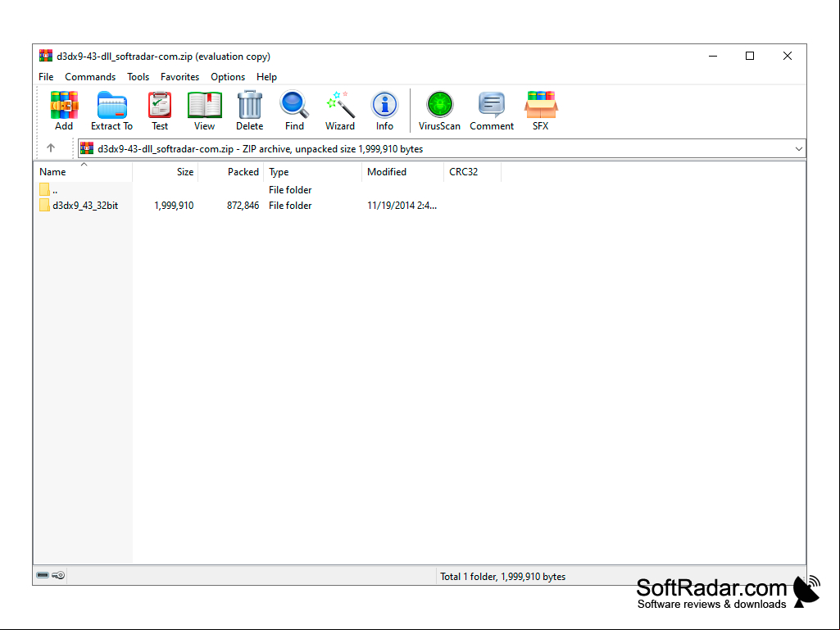Click the Add toolbar icon
The height and width of the screenshot is (630, 840).
[64, 111]
